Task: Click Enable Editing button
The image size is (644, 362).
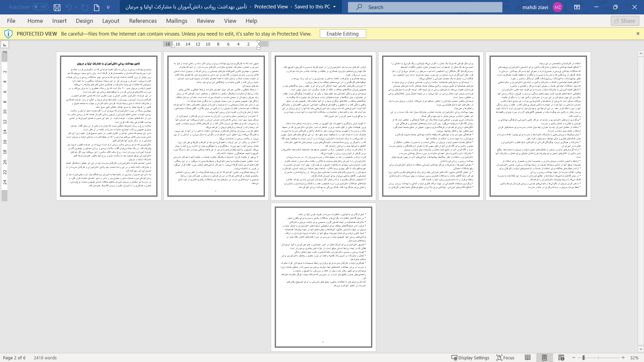Action: pyautogui.click(x=343, y=34)
